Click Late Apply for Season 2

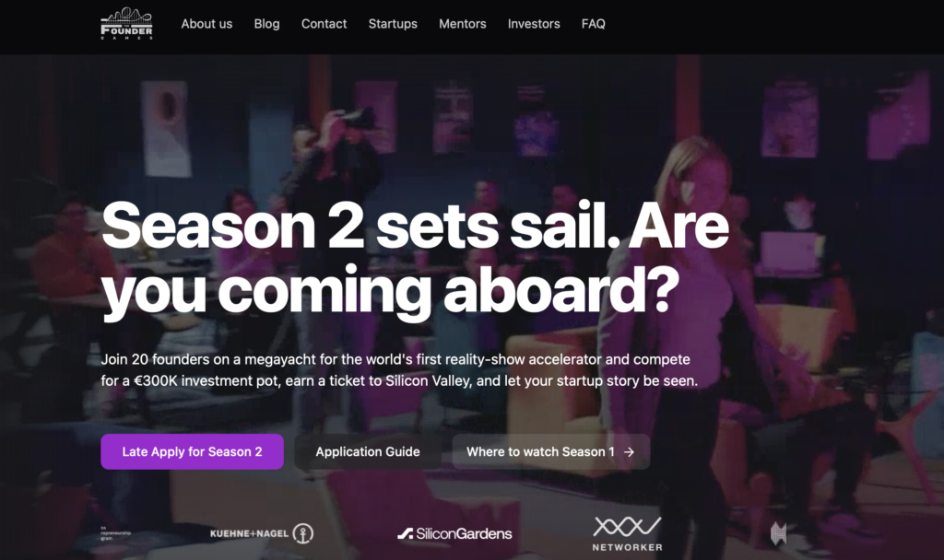click(192, 451)
